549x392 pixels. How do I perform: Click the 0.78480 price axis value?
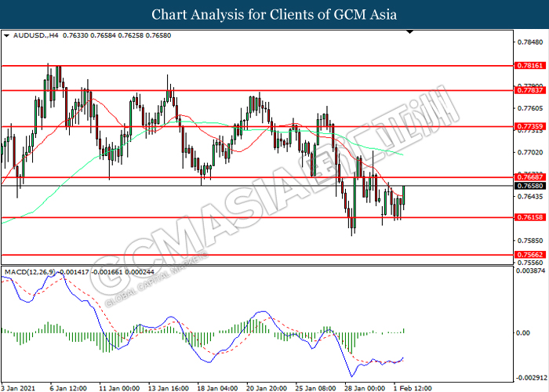[x=530, y=42]
